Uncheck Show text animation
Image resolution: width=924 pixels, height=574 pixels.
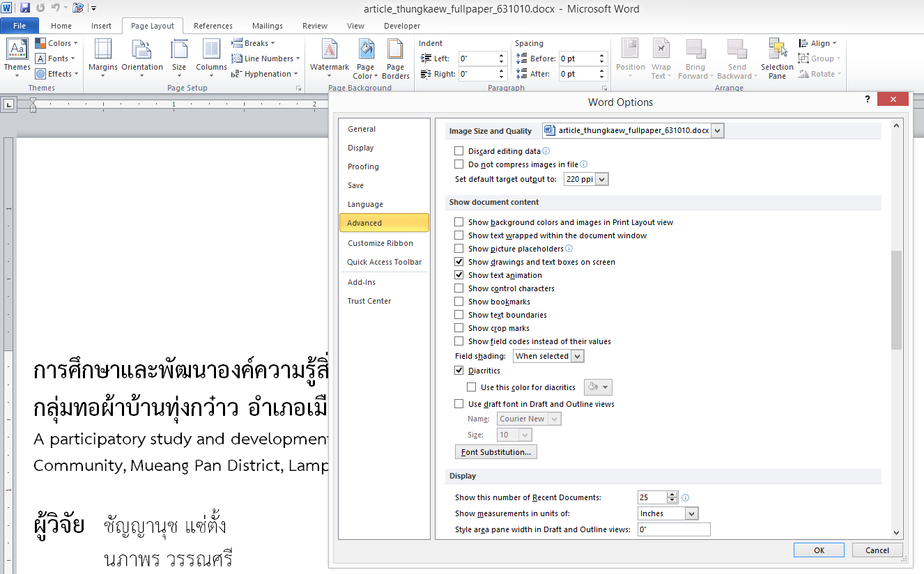tap(459, 275)
